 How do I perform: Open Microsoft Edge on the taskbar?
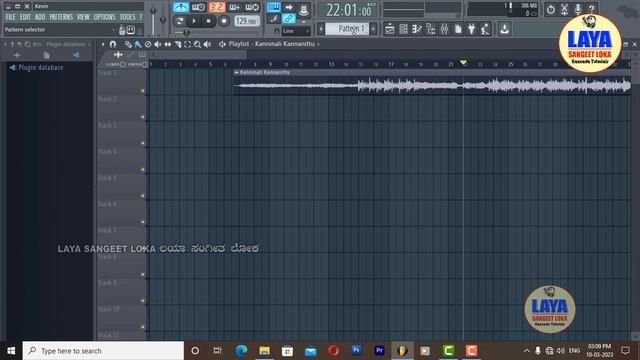click(241, 351)
